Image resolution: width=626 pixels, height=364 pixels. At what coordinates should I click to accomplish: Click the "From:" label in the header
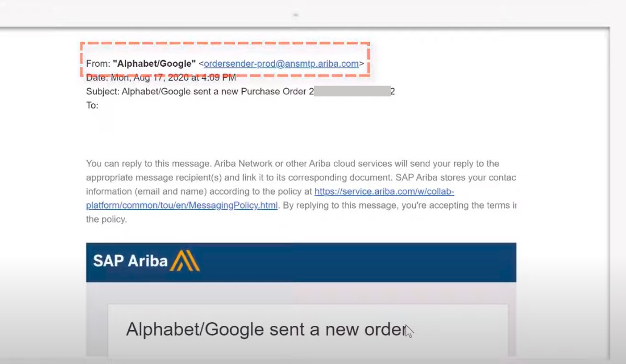[x=98, y=64]
